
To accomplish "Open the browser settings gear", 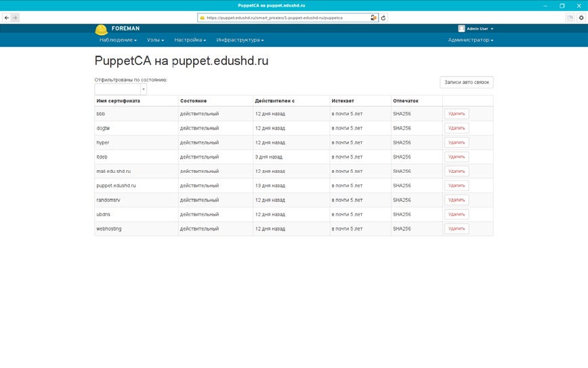I will 581,18.
